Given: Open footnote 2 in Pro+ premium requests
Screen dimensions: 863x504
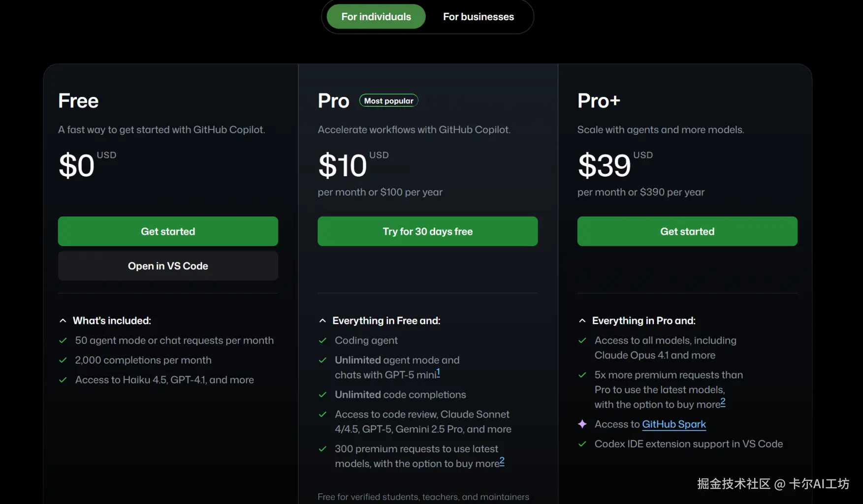Looking at the screenshot, I should (723, 402).
